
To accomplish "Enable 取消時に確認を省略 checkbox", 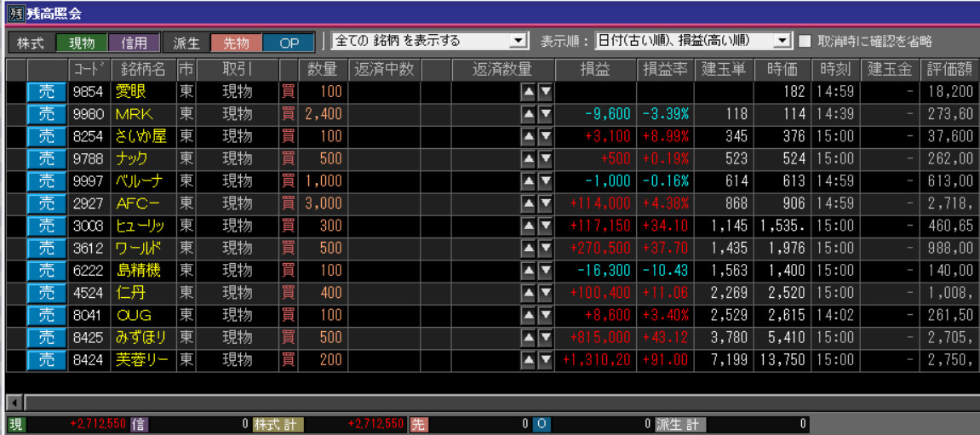I will [805, 41].
